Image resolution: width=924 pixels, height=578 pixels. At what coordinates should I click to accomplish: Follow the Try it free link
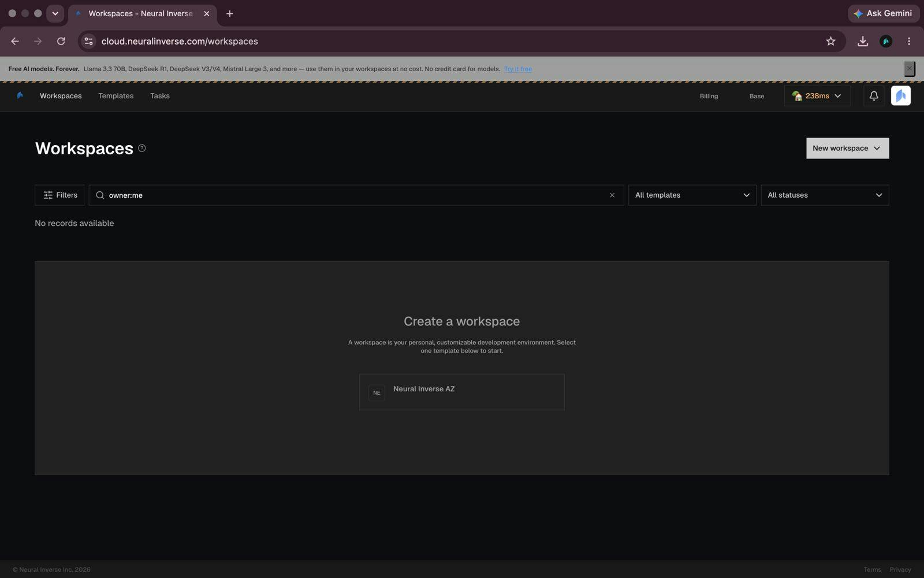[x=518, y=69]
